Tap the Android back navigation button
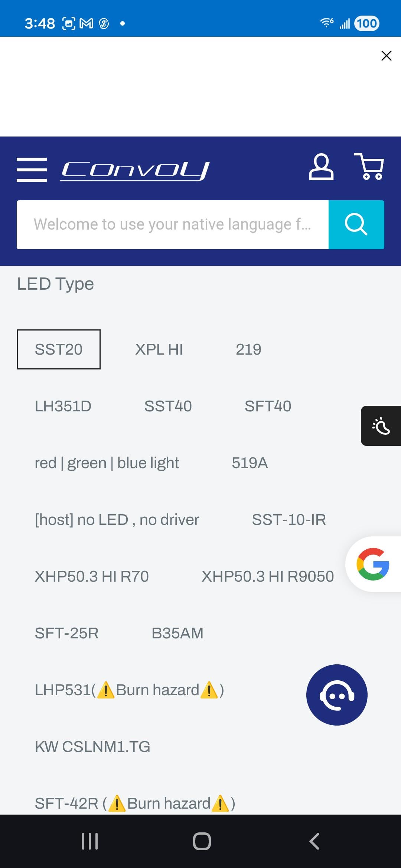401x868 pixels. [314, 841]
